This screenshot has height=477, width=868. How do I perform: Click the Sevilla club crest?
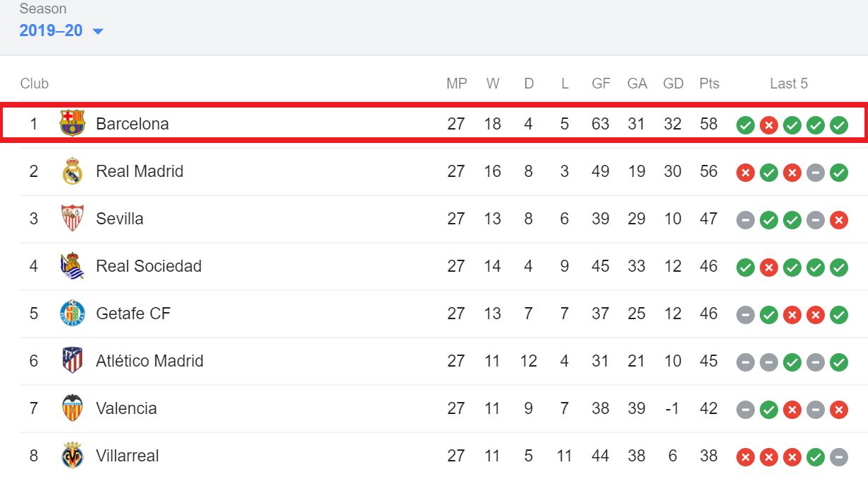point(72,219)
